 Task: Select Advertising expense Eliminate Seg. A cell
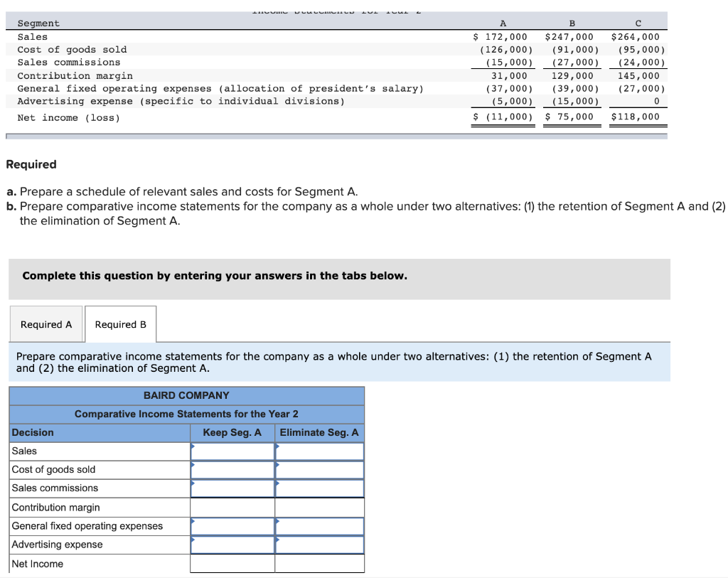pyautogui.click(x=319, y=545)
